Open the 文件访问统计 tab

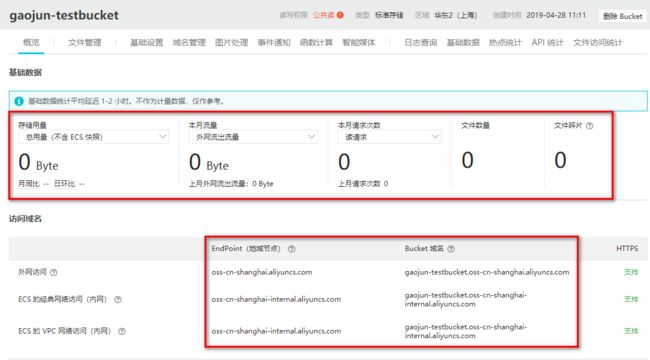point(598,42)
